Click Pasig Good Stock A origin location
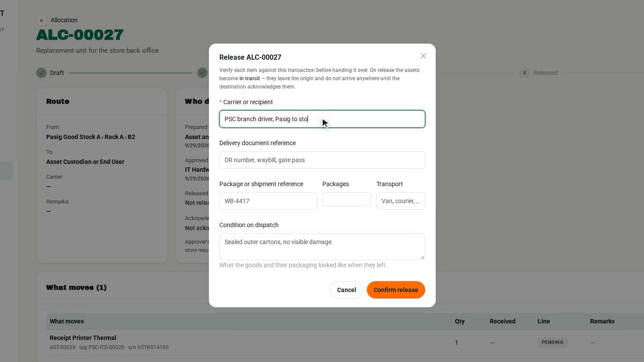 click(91, 137)
